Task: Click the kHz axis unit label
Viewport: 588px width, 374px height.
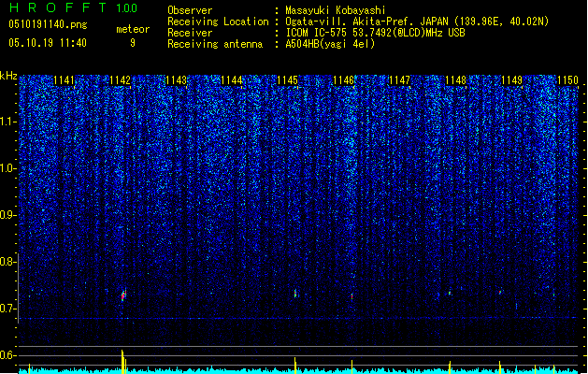Action: (8, 76)
